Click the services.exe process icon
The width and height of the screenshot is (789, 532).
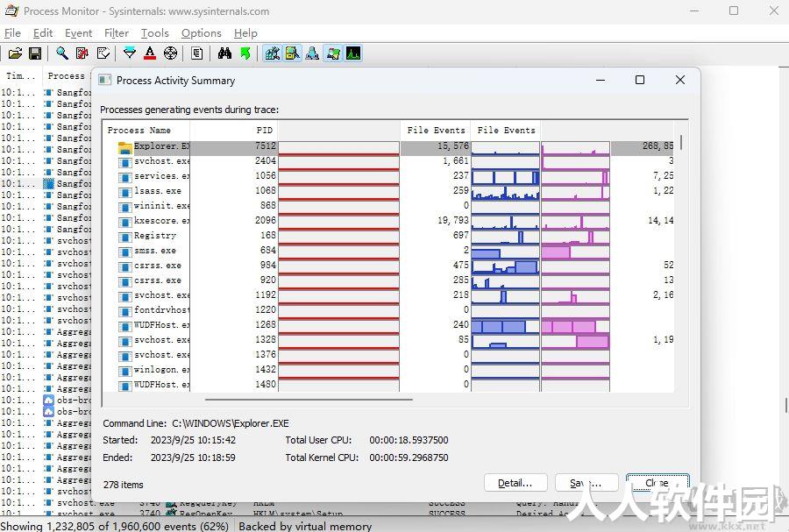click(x=124, y=178)
